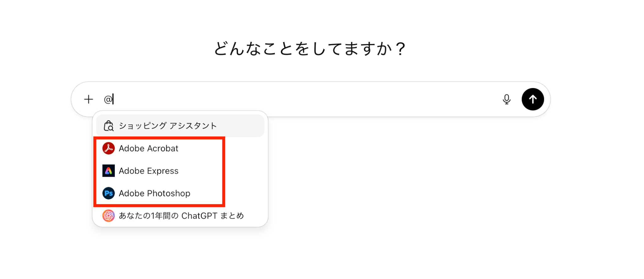Select ショッピング アシスタント from the mention list
The image size is (644, 279).
tap(168, 126)
